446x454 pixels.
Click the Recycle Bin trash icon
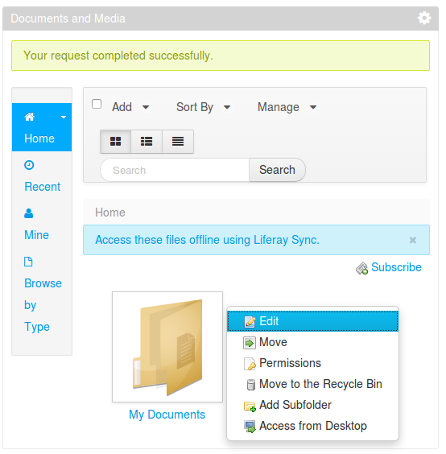[251, 385]
